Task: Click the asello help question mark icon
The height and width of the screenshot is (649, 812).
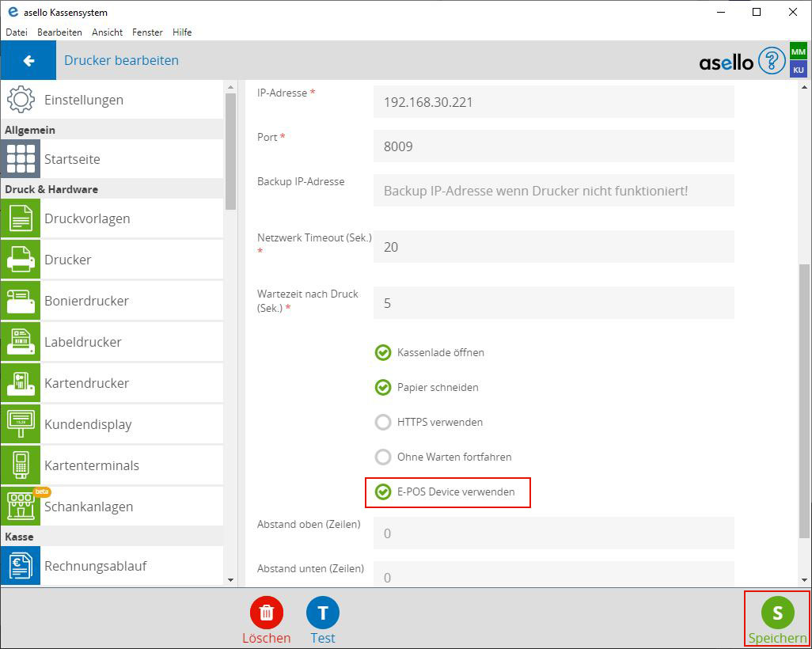Action: (x=771, y=61)
